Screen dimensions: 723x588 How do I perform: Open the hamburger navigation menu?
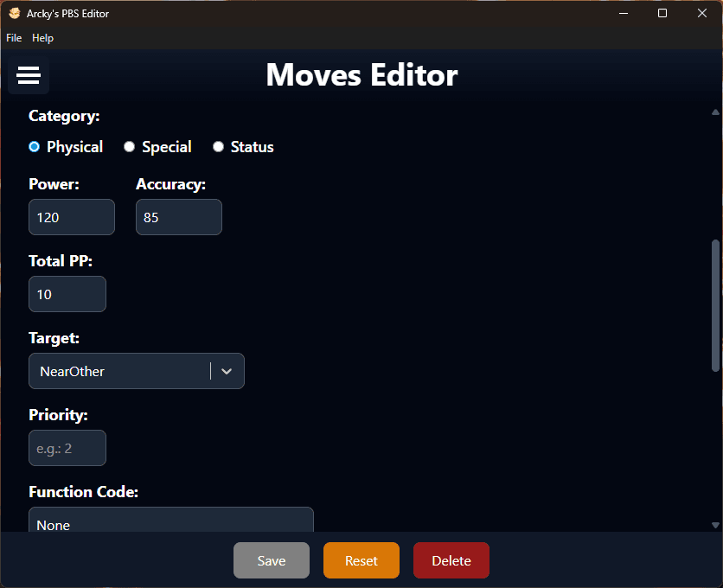29,76
